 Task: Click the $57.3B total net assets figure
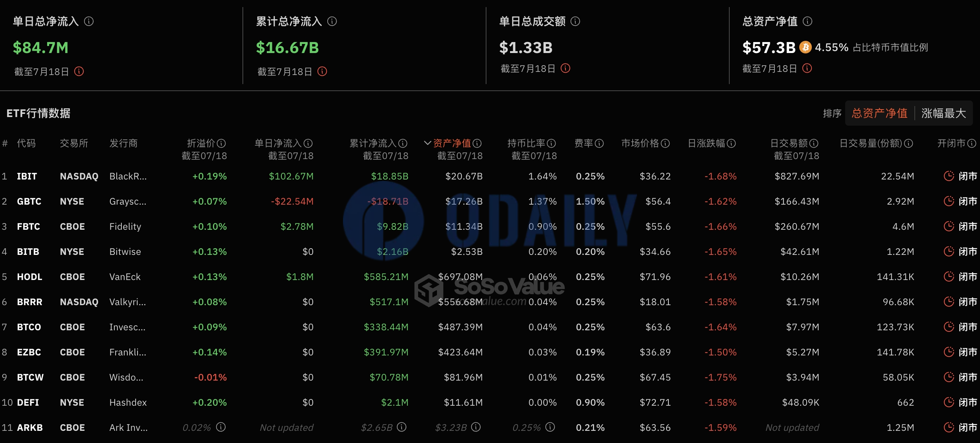point(769,48)
